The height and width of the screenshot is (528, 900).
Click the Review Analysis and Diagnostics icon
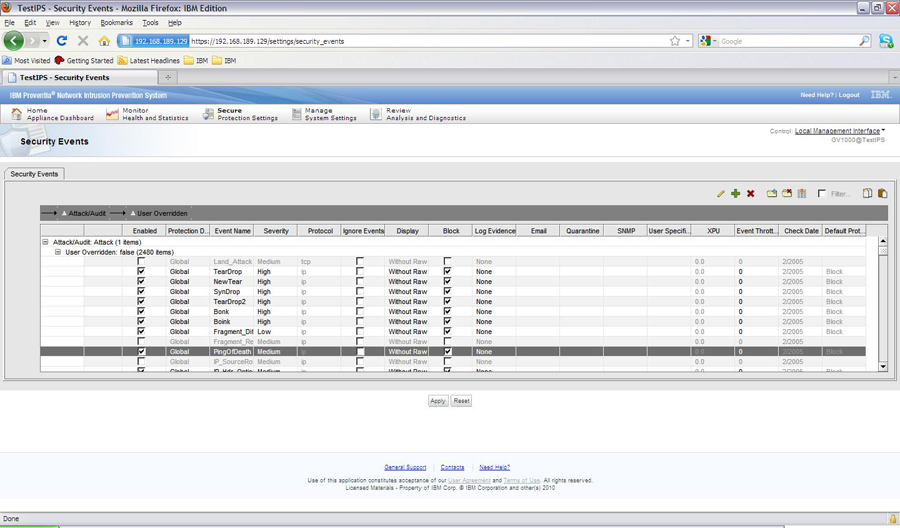click(375, 114)
